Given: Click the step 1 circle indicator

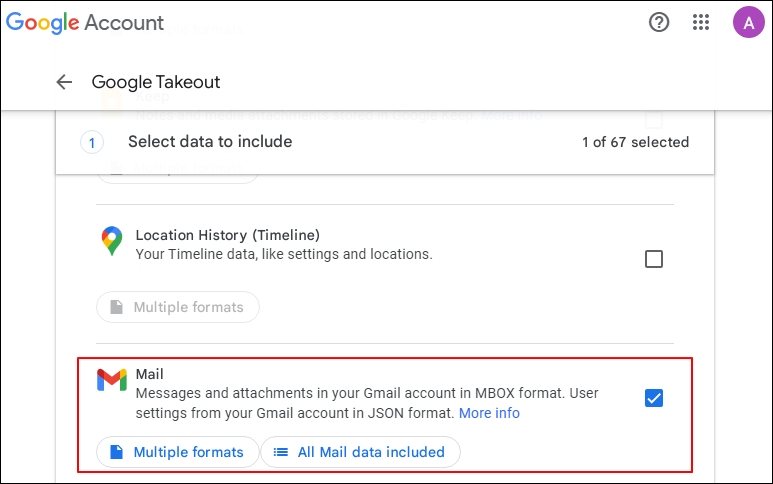Looking at the screenshot, I should tap(92, 143).
